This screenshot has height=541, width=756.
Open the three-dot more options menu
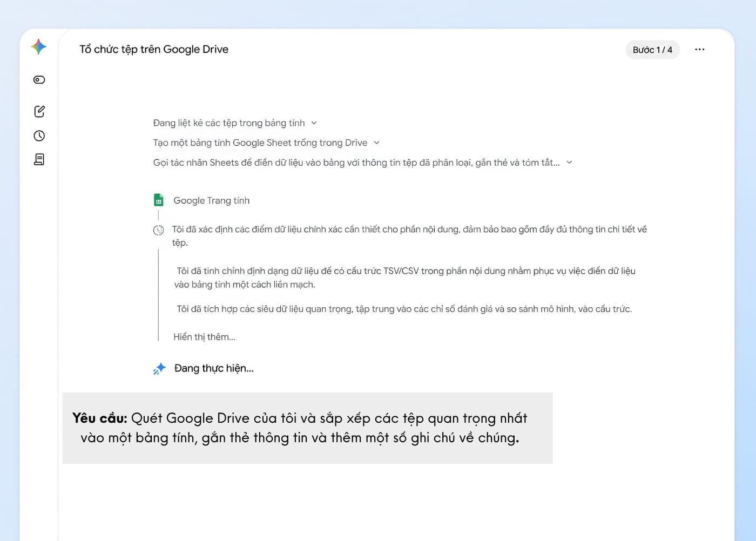click(700, 49)
